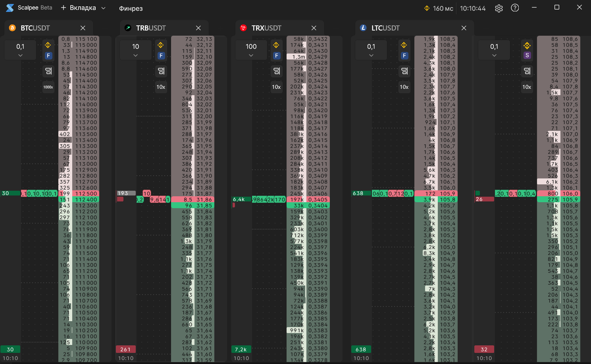Expand the chevron next to Вкладка
The height and width of the screenshot is (364, 591).
[104, 8]
